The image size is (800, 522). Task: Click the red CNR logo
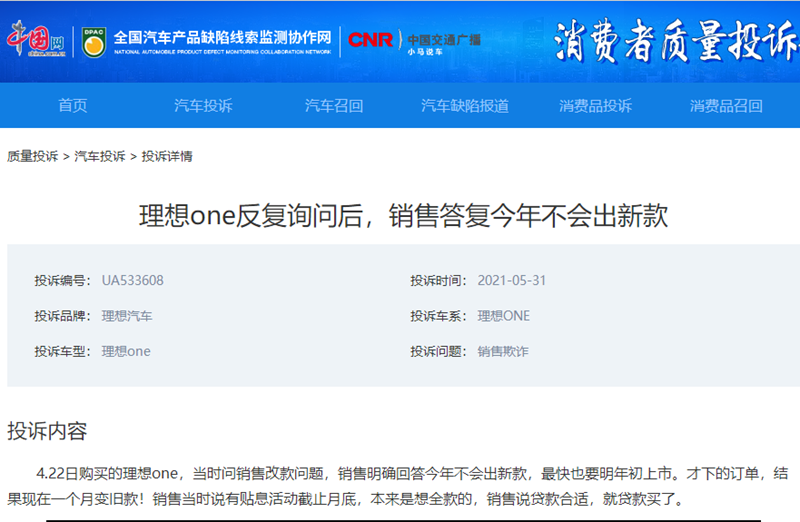(370, 40)
